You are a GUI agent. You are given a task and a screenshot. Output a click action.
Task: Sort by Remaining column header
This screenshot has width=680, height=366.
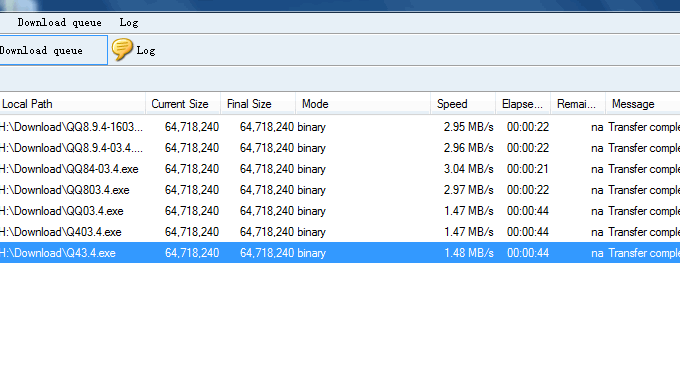click(578, 104)
